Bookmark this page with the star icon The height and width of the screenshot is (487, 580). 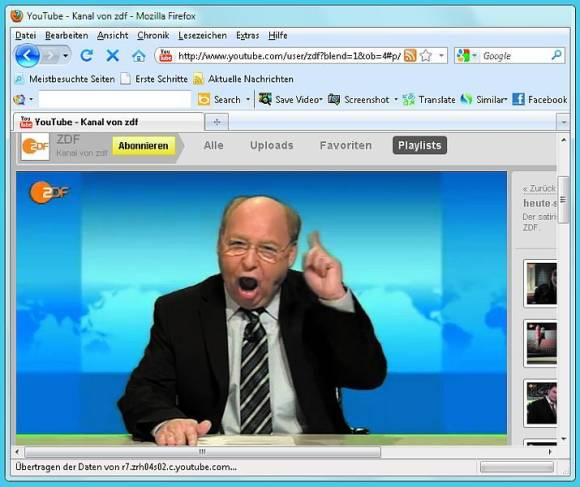(426, 56)
